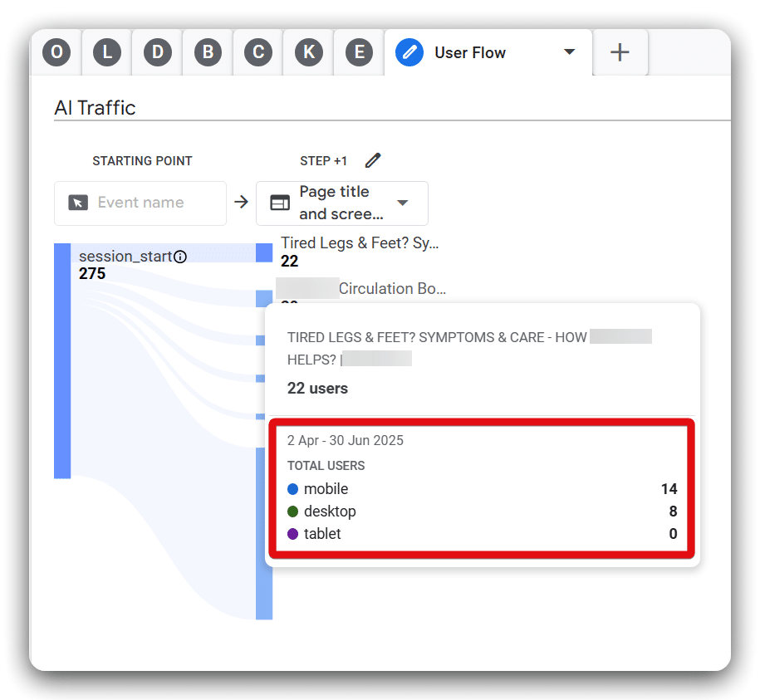Click the blue pencil icon on User Flow tab
Screen dimensions: 760x700
[x=409, y=52]
